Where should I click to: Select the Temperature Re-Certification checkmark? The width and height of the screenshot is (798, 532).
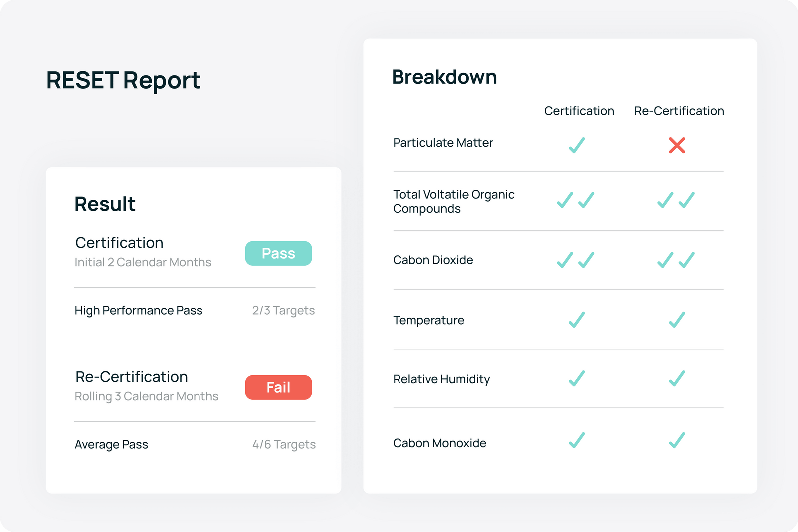coord(677,319)
